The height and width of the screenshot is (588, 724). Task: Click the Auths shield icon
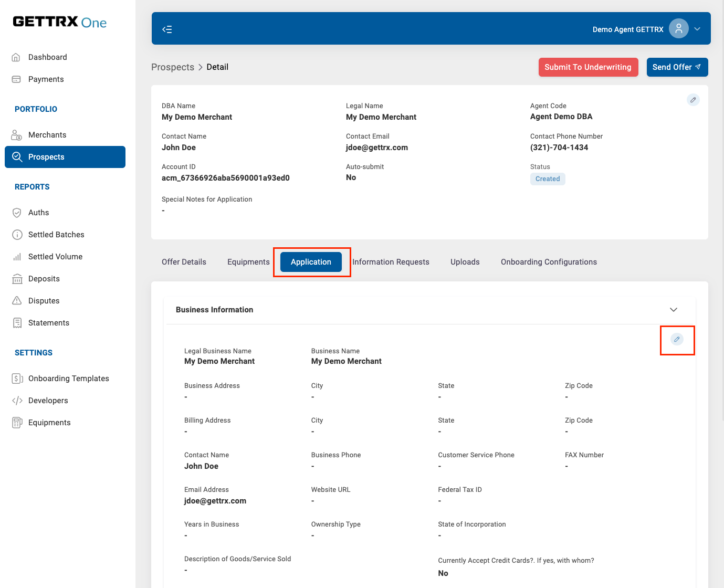pos(17,213)
